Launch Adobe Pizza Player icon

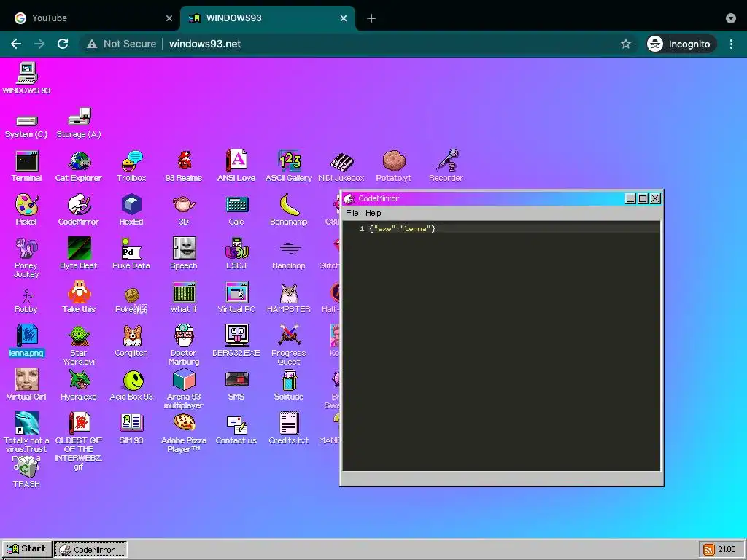(x=184, y=433)
